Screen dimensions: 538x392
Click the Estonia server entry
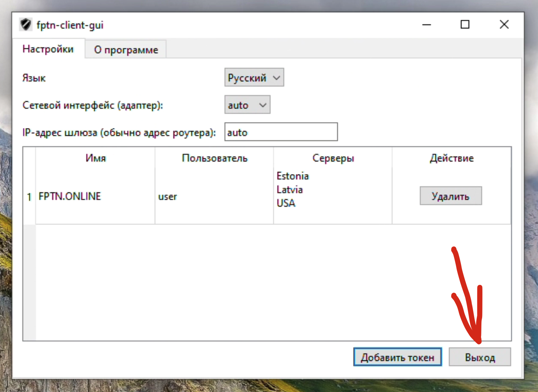293,176
